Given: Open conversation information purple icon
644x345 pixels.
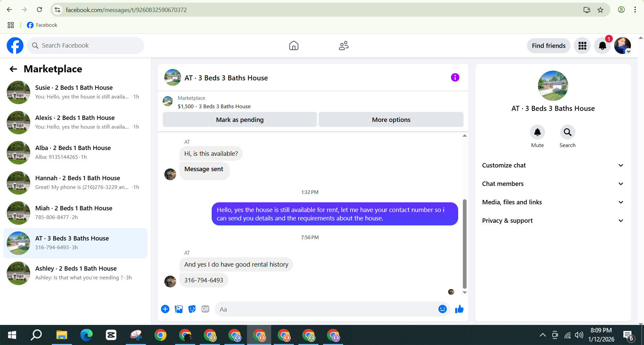Looking at the screenshot, I should point(455,78).
